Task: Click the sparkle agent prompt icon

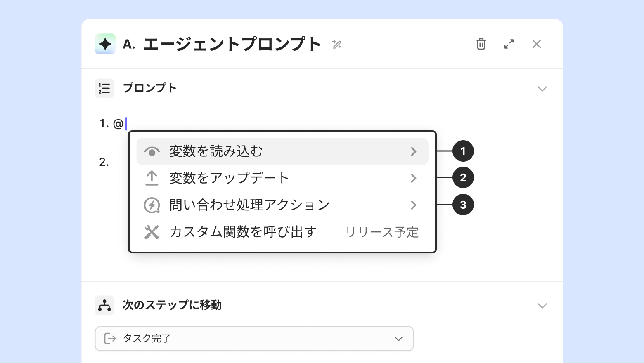Action: click(x=105, y=44)
